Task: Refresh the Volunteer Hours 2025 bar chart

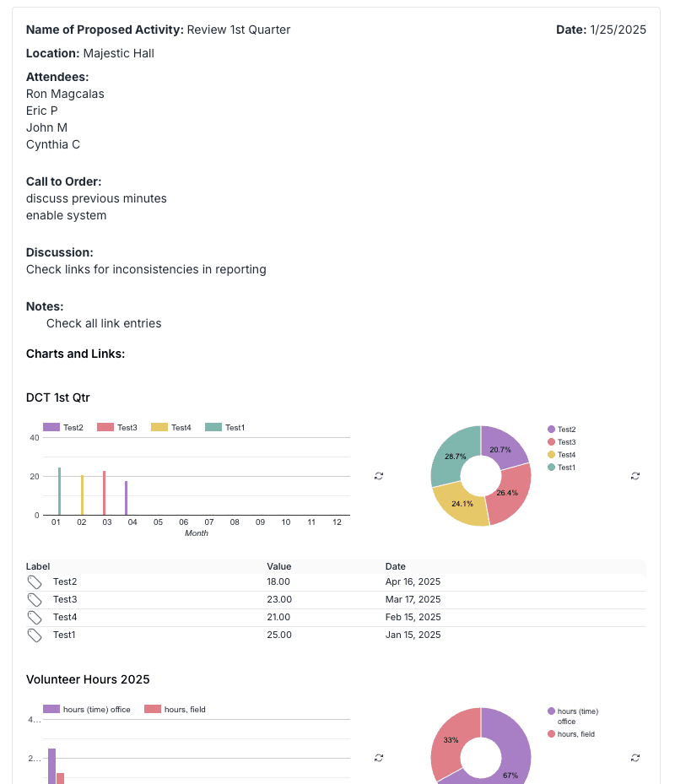Action: [x=379, y=758]
